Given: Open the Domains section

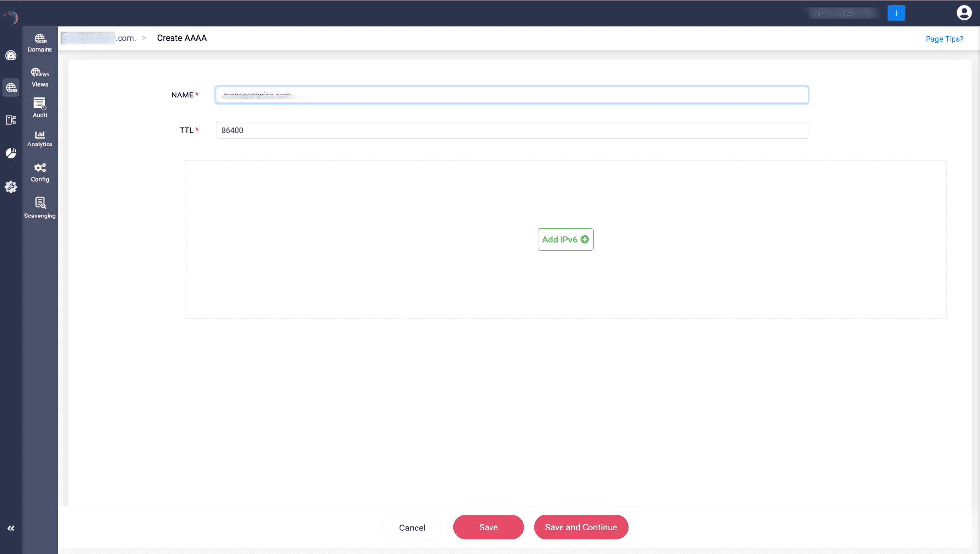Looking at the screenshot, I should click(40, 43).
